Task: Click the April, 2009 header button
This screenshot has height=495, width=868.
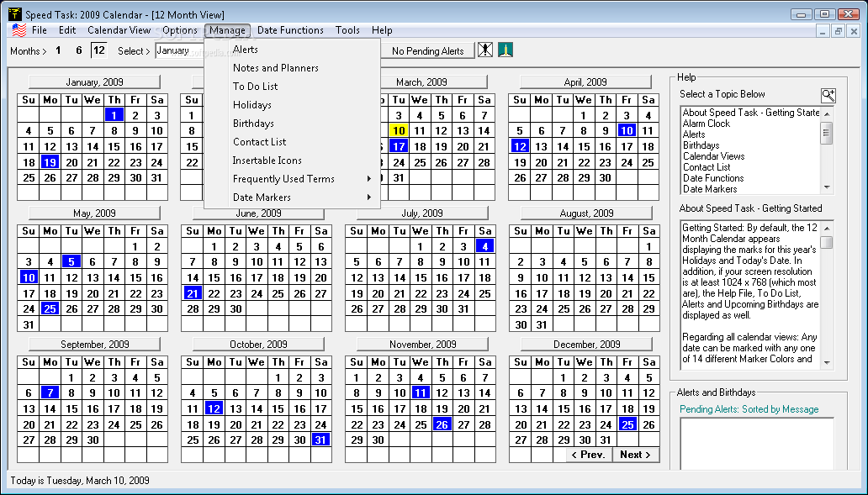Action: click(x=585, y=82)
